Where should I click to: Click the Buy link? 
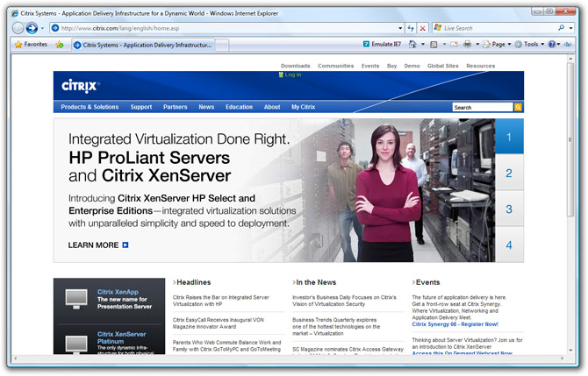point(392,66)
